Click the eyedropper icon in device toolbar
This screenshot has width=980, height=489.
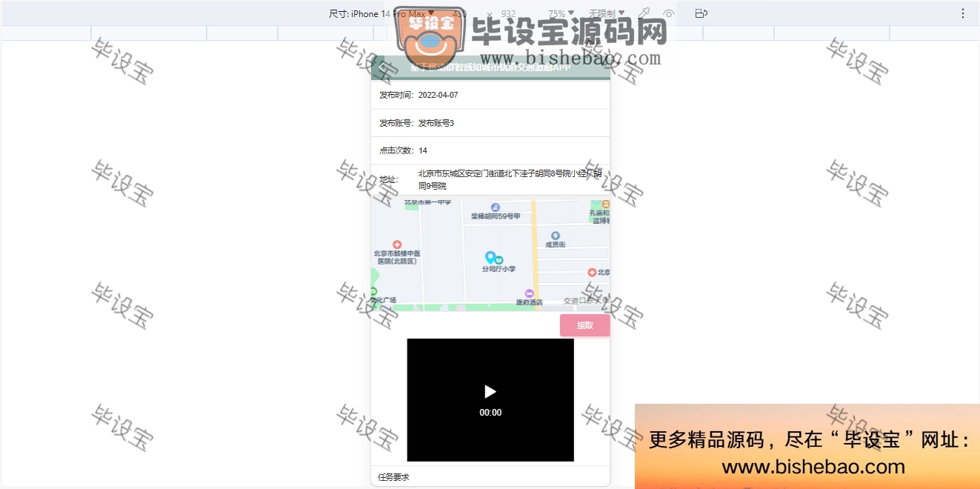[x=644, y=13]
